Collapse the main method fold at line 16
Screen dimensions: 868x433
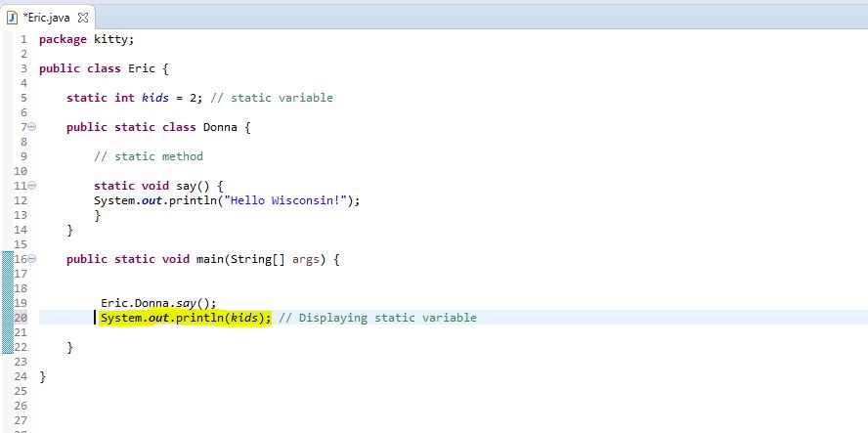(x=32, y=259)
